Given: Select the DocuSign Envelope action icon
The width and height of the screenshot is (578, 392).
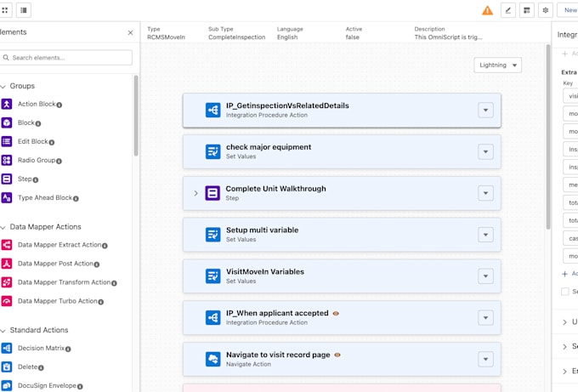Looking at the screenshot, I should click(7, 385).
